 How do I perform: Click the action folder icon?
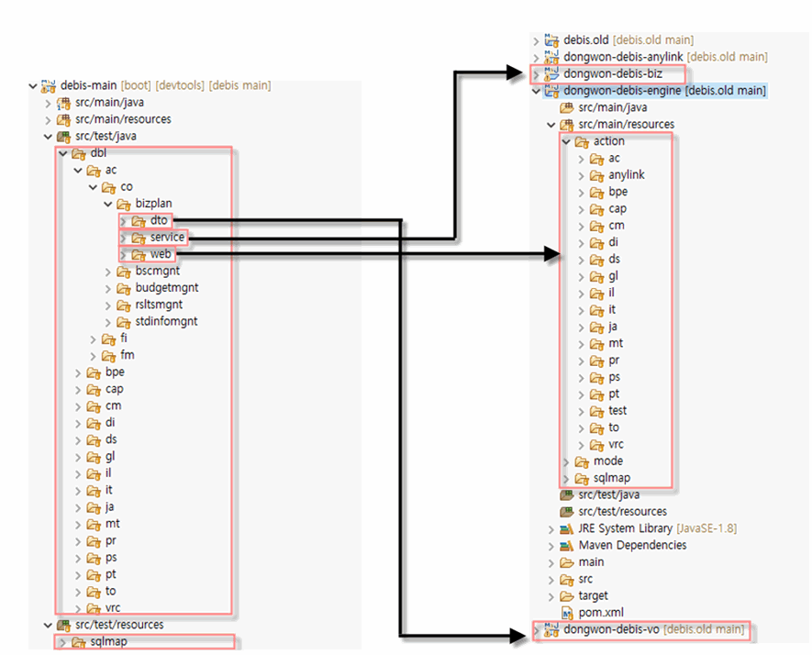pyautogui.click(x=582, y=142)
